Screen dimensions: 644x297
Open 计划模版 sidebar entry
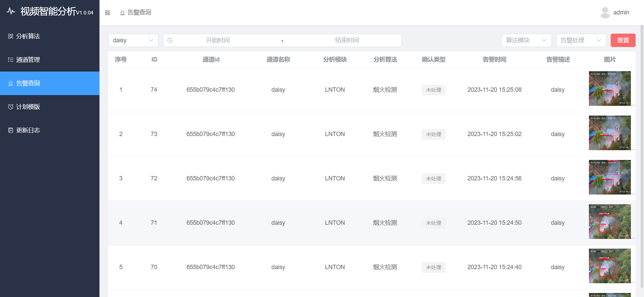click(50, 107)
